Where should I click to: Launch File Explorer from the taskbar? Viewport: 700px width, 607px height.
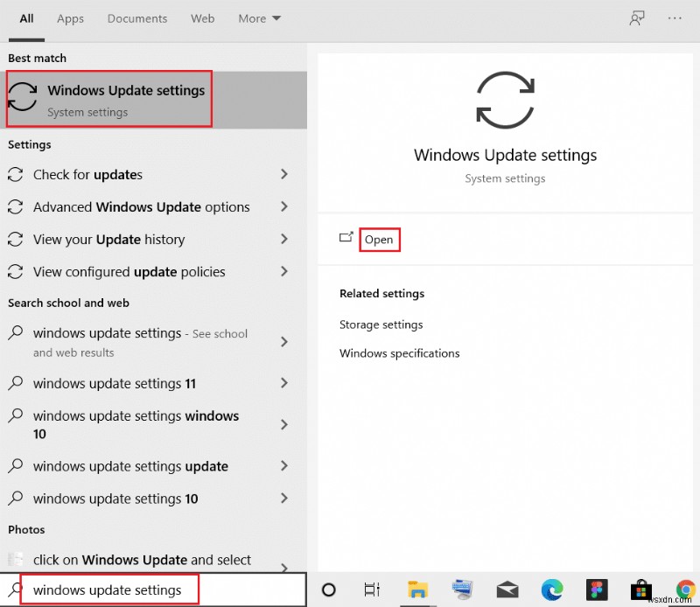417,590
